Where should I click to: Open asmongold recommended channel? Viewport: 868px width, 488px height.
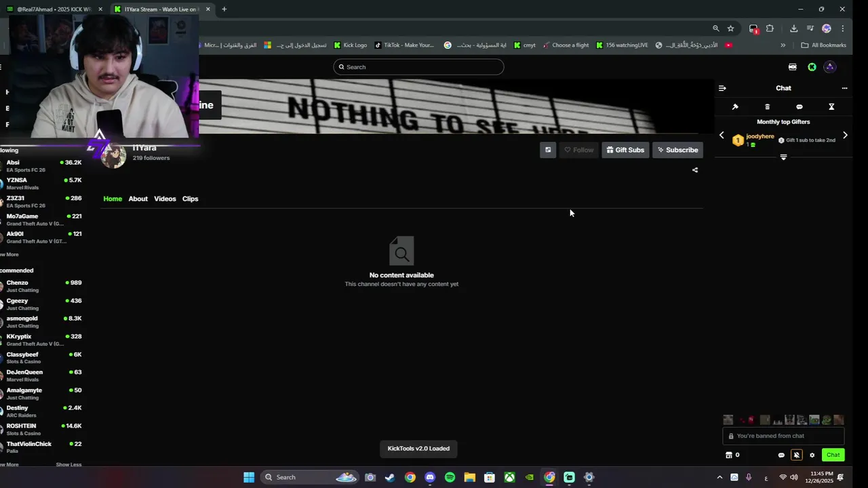41,322
